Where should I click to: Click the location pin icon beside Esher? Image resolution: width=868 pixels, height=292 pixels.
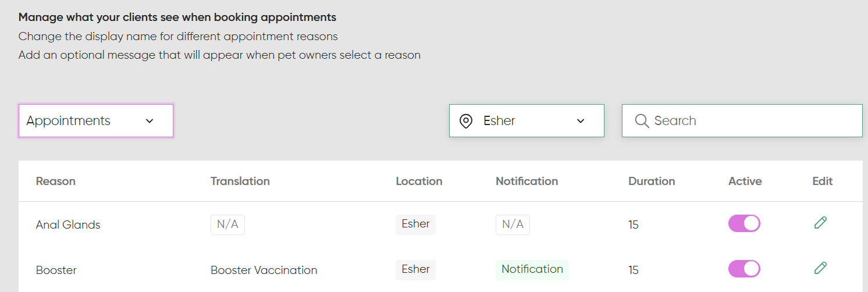(x=465, y=121)
